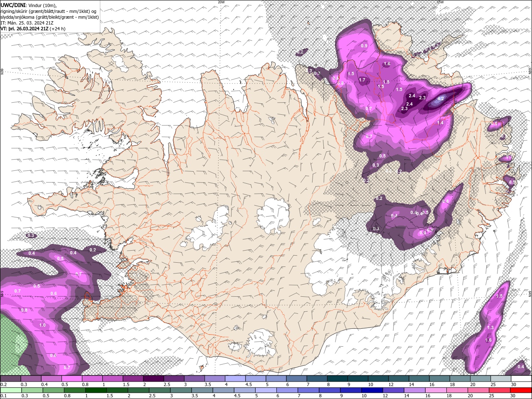The width and height of the screenshot is (532, 399).
Task: Click the 1.7 snowfall value on the map
Action: coord(362,80)
